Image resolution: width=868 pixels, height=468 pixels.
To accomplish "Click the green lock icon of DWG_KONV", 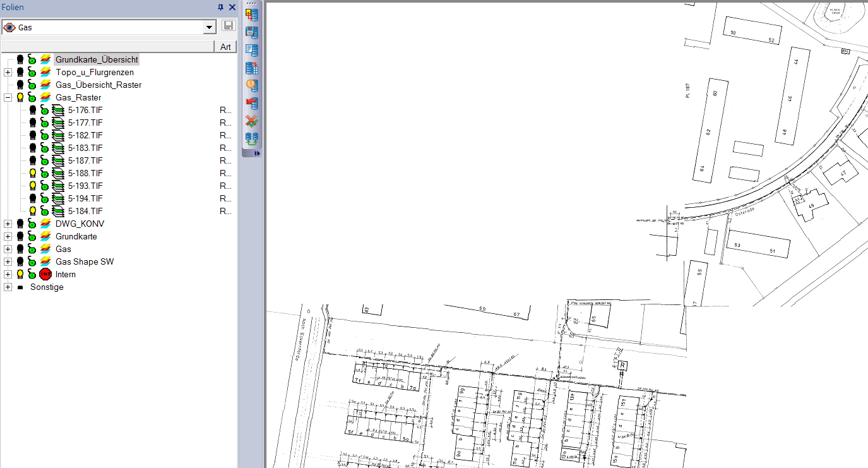I will 32,224.
